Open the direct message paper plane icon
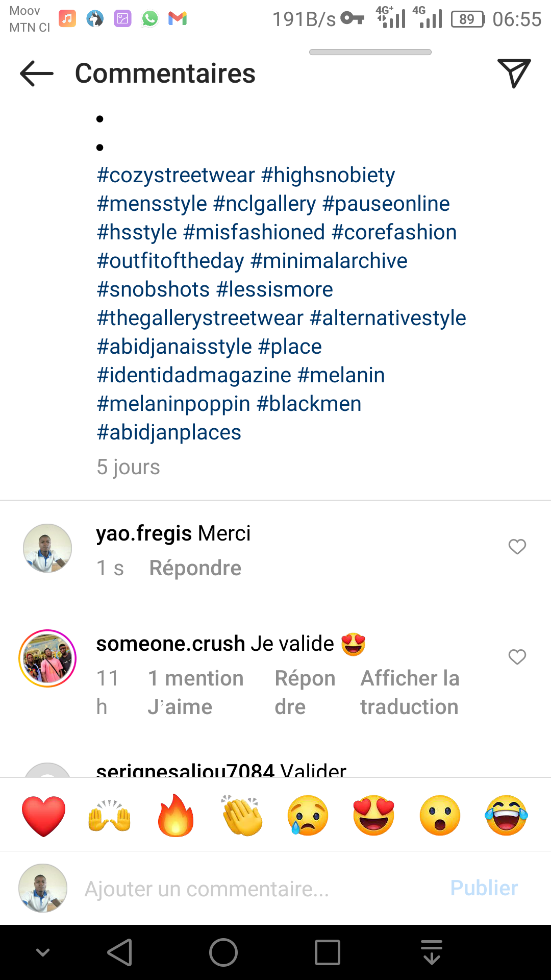The image size is (551, 980). (514, 73)
